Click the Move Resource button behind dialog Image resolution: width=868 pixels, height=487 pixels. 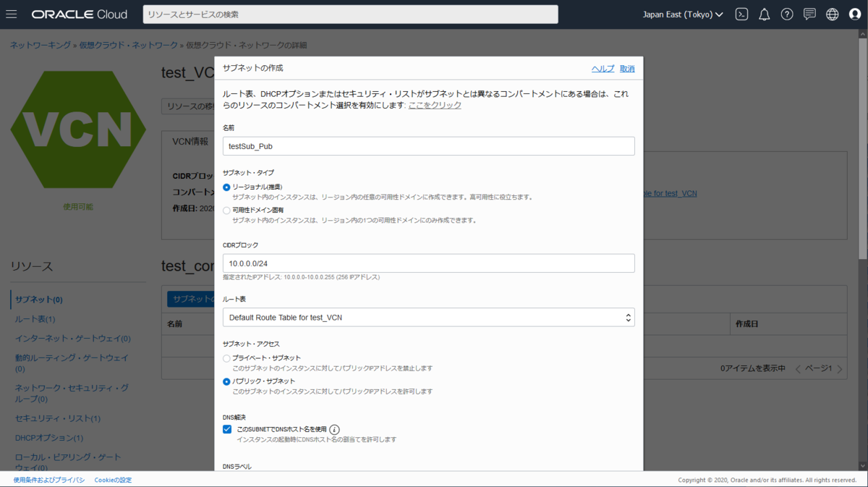click(188, 106)
